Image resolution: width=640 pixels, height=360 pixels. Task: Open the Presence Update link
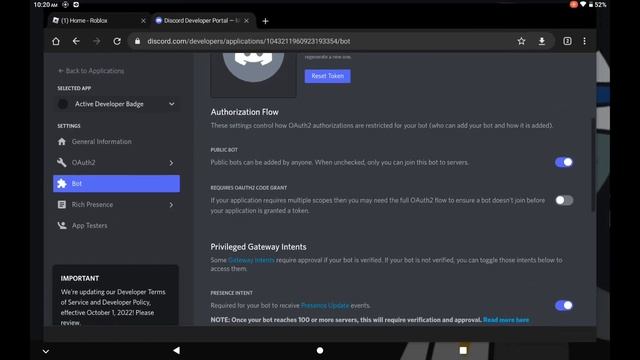click(x=325, y=305)
